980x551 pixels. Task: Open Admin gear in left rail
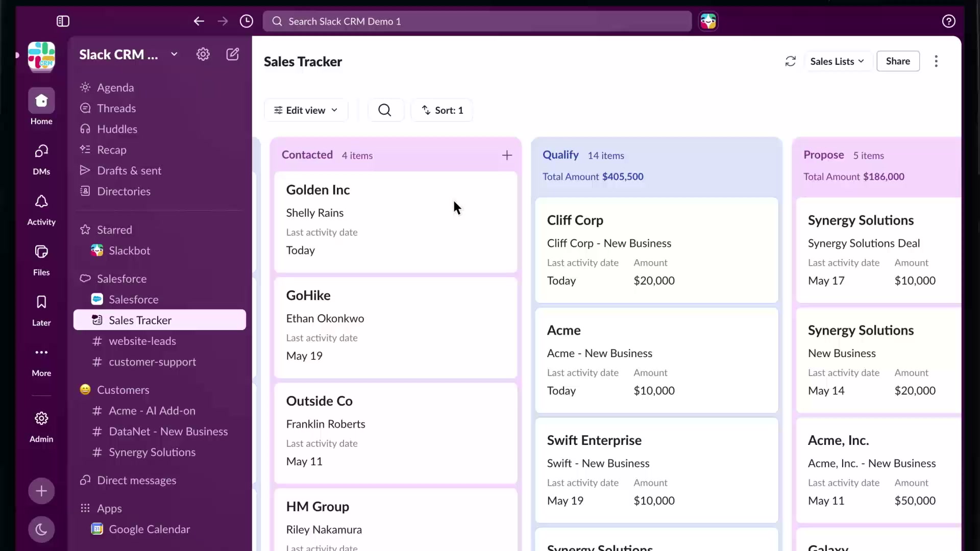click(x=41, y=427)
